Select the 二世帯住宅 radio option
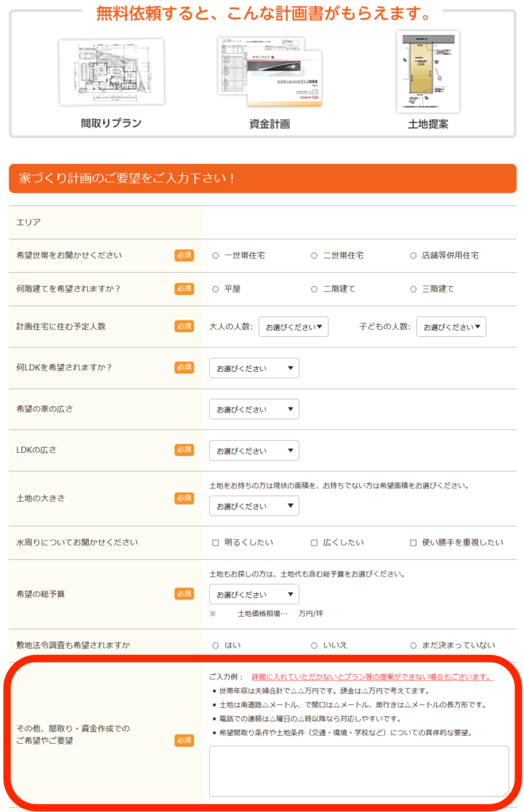524x812 pixels. coord(315,256)
